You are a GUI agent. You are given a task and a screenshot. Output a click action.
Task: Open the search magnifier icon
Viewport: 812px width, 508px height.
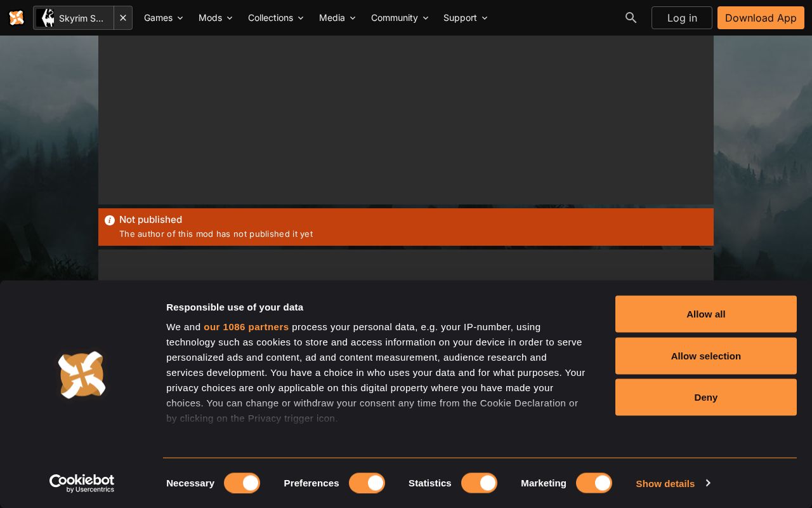click(631, 18)
